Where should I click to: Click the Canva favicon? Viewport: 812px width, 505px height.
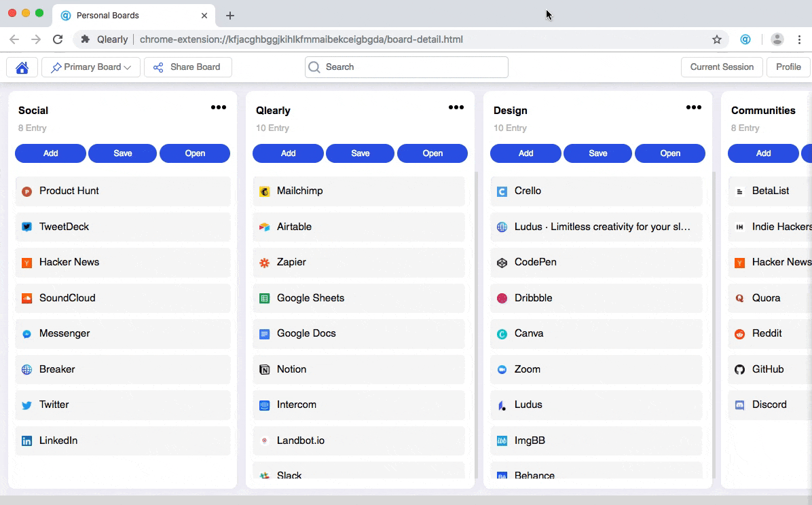point(502,334)
